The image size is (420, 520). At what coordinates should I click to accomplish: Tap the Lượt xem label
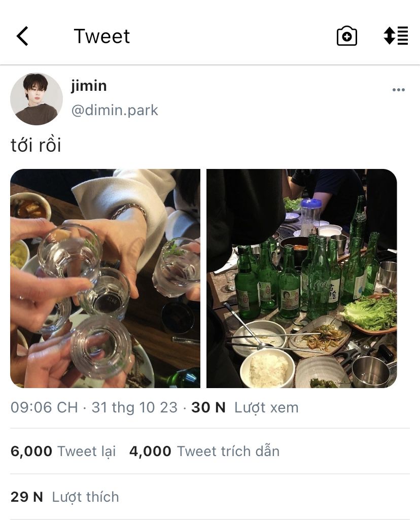click(266, 407)
